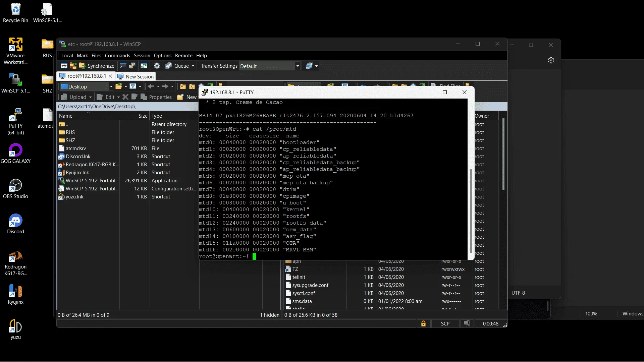The image size is (644, 362).
Task: Click the Upload button
Action: [74, 97]
